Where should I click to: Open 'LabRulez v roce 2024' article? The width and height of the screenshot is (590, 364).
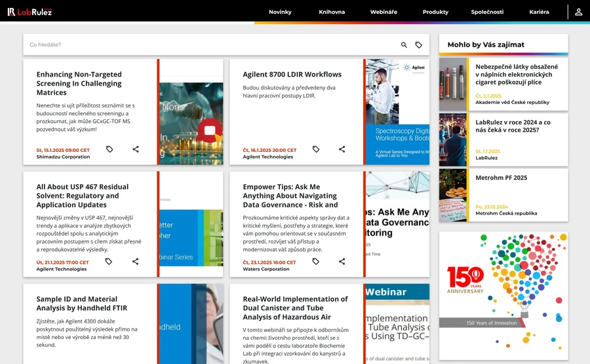pos(513,126)
